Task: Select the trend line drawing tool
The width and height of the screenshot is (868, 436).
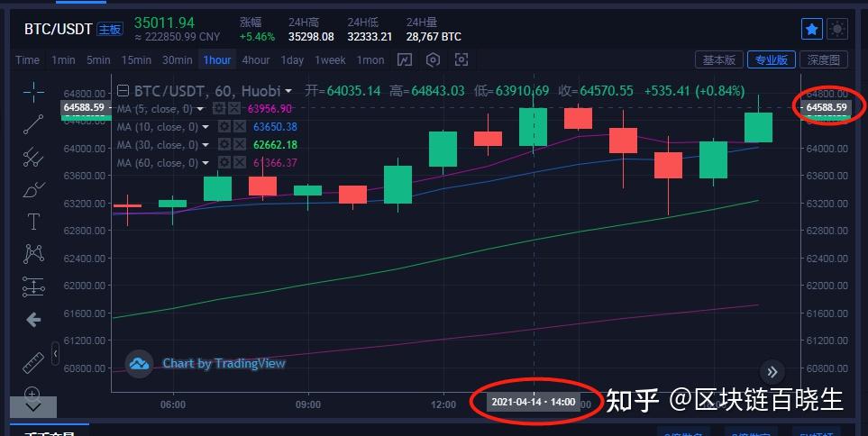Action: (x=33, y=124)
